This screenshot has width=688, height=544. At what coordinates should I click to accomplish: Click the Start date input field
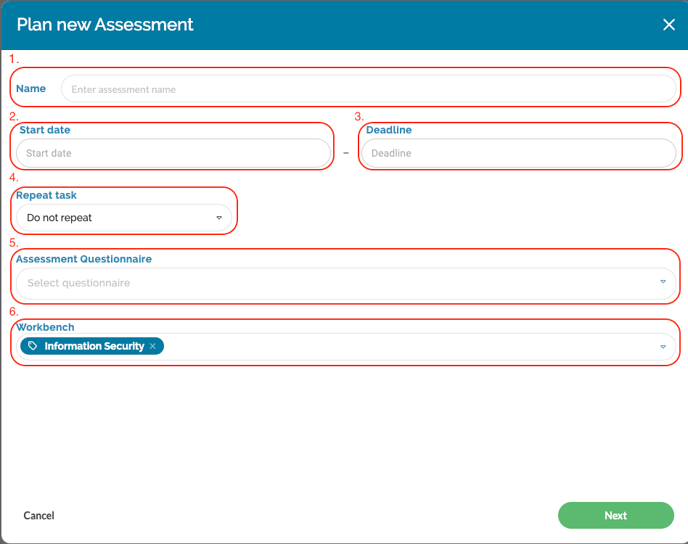pyautogui.click(x=172, y=153)
